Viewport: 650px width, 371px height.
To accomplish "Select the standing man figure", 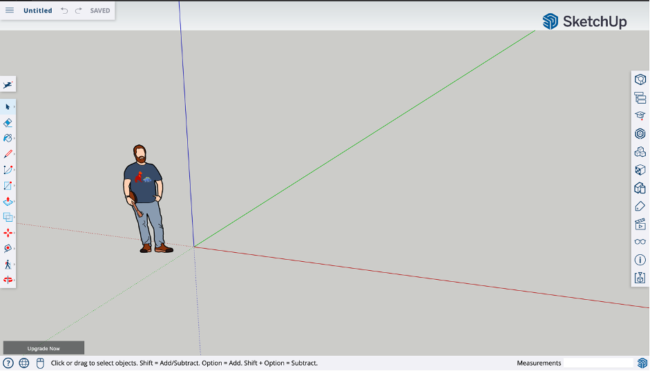I will tap(147, 199).
